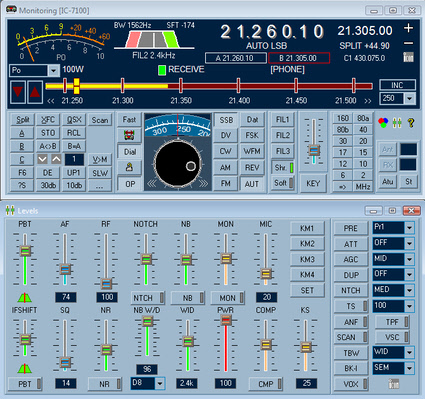Click the KEY button

click(313, 183)
